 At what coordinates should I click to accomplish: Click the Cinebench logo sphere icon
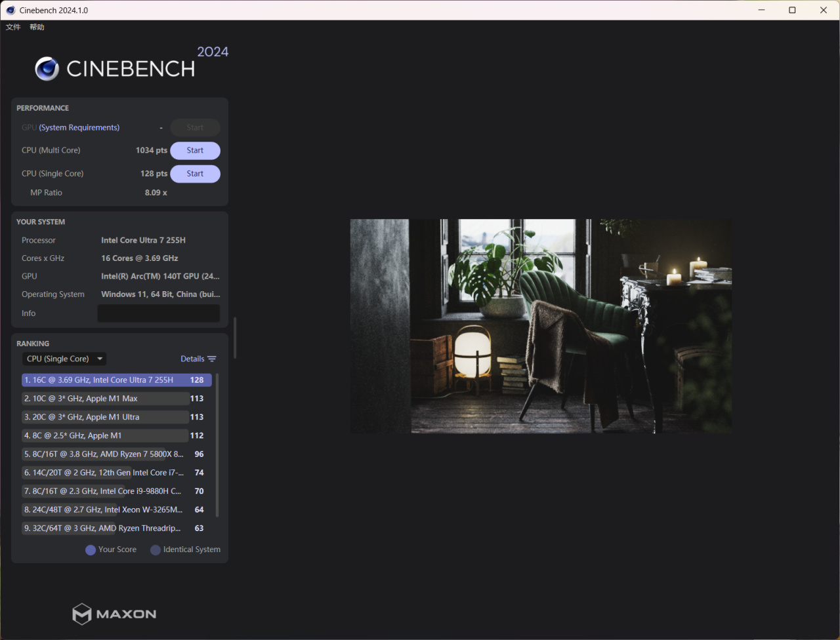click(47, 69)
